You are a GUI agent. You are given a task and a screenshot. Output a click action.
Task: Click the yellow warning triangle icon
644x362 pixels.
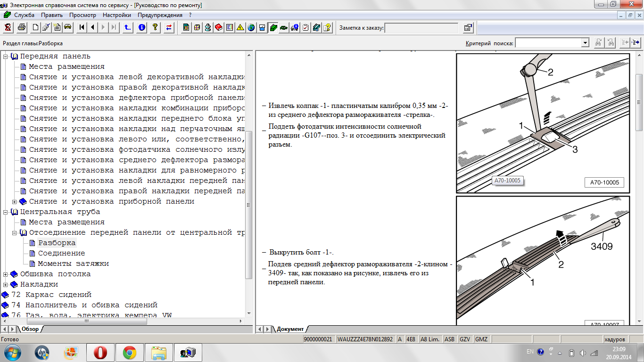(x=240, y=27)
